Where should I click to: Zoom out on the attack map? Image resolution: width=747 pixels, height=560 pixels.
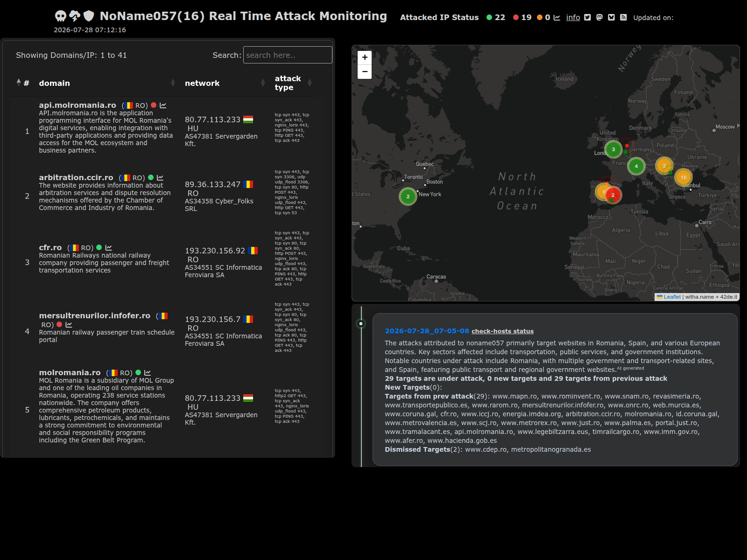(x=365, y=72)
